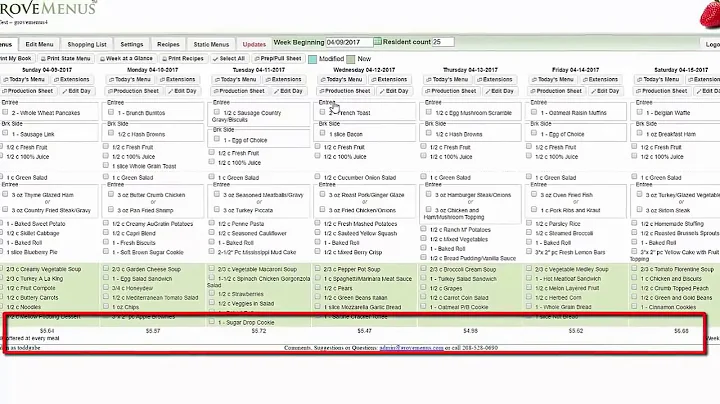This screenshot has width=720, height=404.
Task: Open the Updates tab
Action: coord(254,45)
